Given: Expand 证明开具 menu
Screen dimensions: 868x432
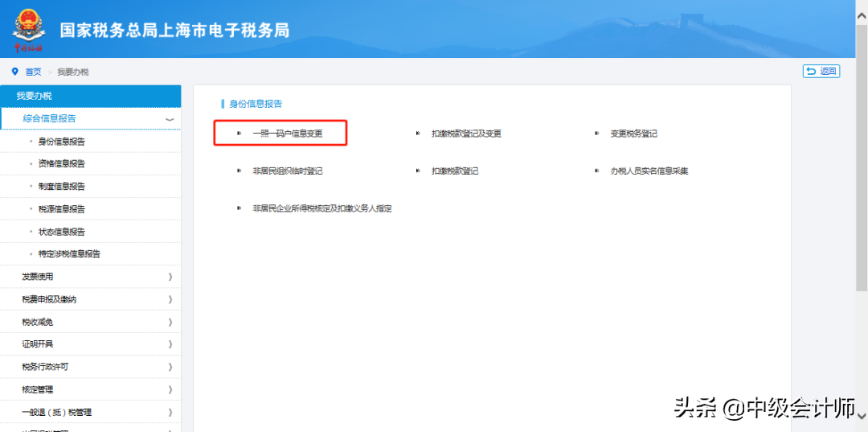Looking at the screenshot, I should pyautogui.click(x=90, y=344).
